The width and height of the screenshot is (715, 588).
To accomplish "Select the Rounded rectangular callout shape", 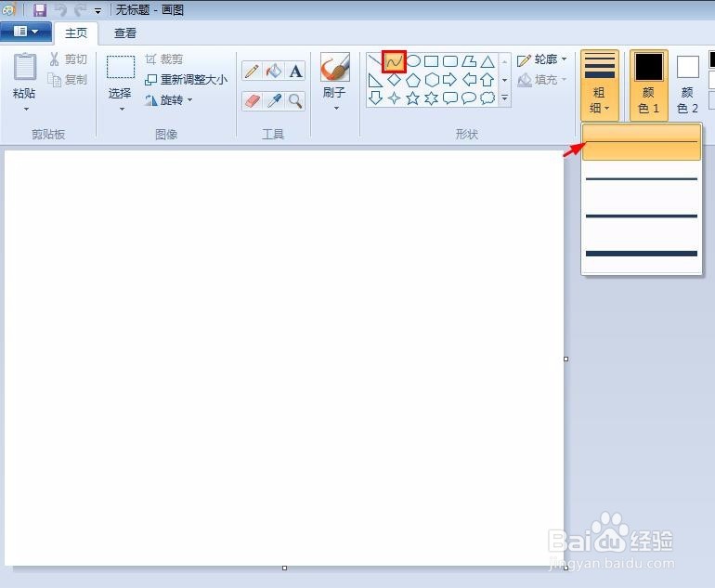I will [450, 98].
